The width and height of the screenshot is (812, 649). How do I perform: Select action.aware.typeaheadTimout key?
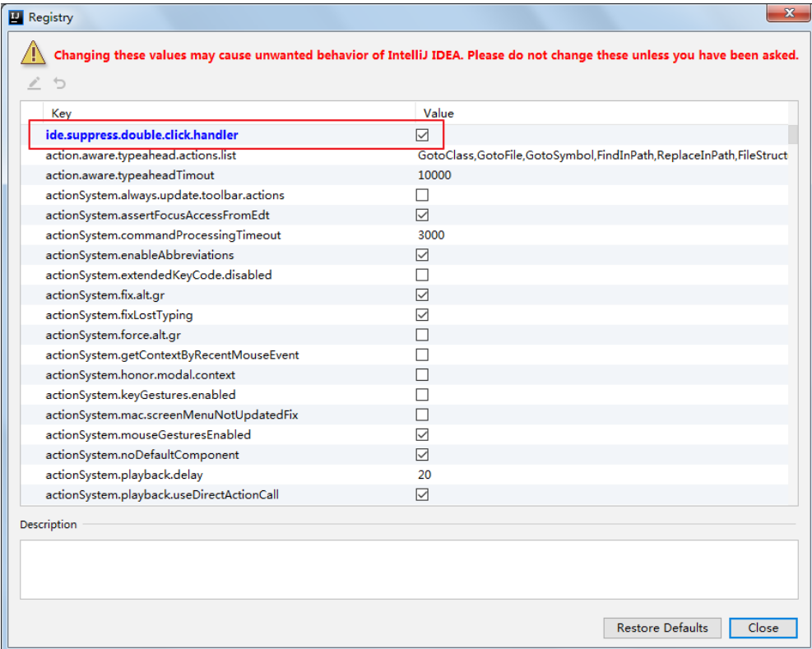[x=130, y=175]
